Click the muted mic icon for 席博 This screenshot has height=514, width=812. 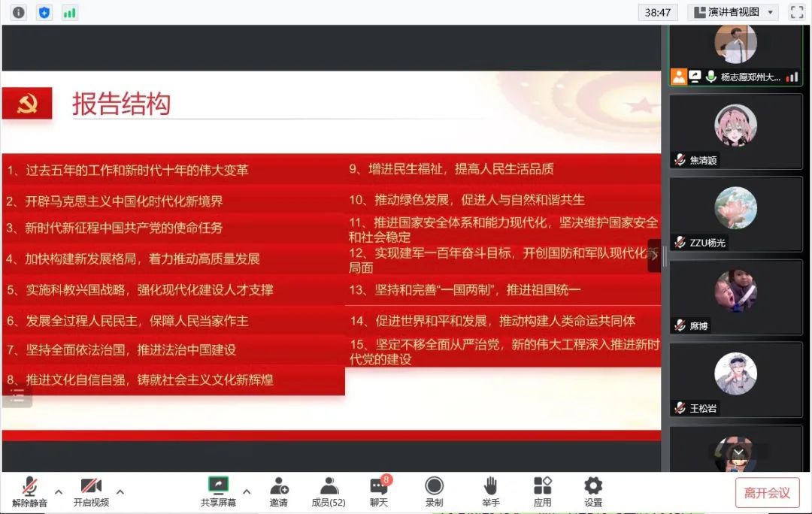coord(680,325)
